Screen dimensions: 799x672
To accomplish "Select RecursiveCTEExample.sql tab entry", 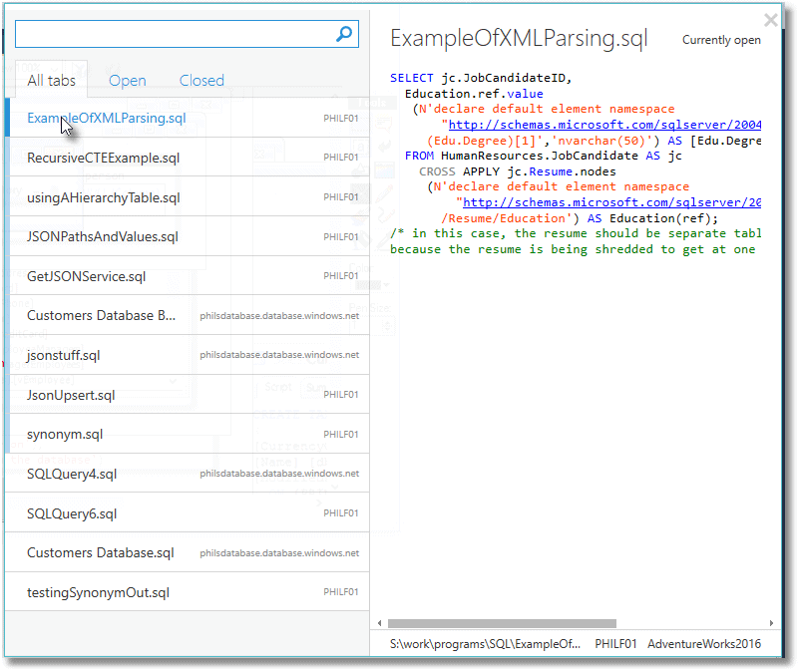I will click(103, 158).
